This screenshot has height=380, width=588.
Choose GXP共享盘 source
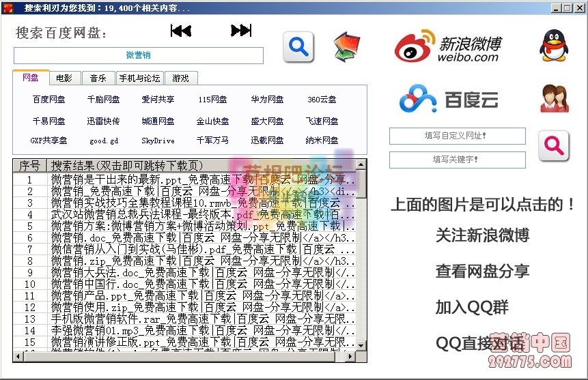48,141
